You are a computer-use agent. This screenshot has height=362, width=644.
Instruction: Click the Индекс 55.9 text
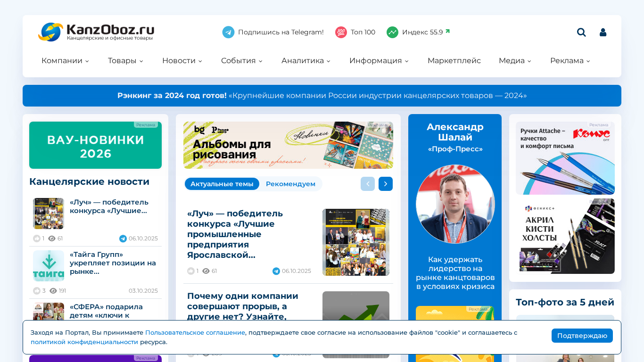[422, 32]
